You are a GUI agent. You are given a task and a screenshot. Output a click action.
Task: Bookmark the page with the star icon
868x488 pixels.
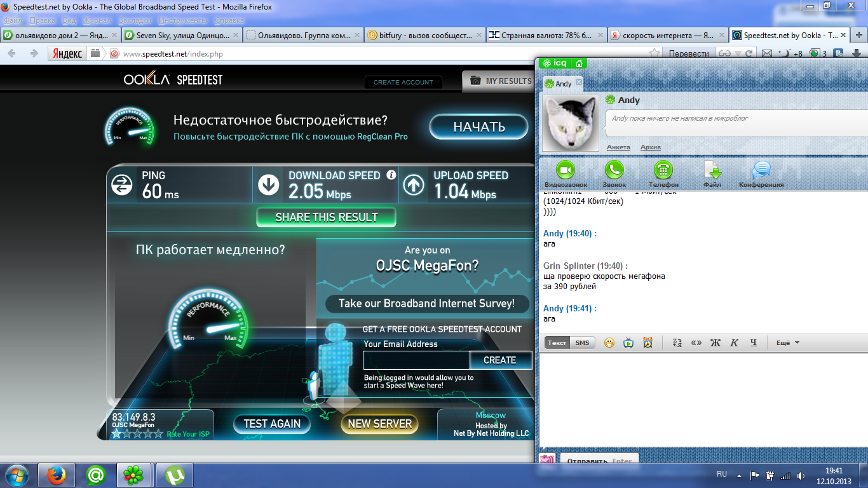tap(653, 54)
